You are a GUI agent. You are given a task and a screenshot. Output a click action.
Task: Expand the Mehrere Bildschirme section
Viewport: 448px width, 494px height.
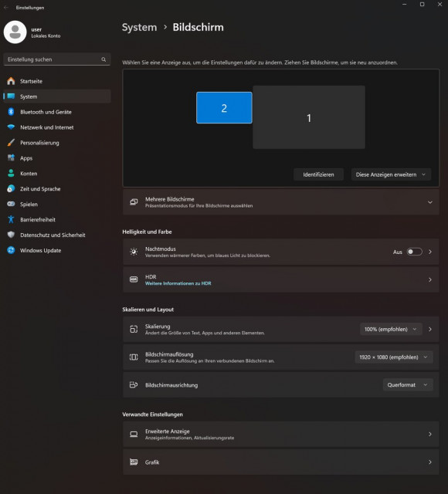click(x=280, y=202)
